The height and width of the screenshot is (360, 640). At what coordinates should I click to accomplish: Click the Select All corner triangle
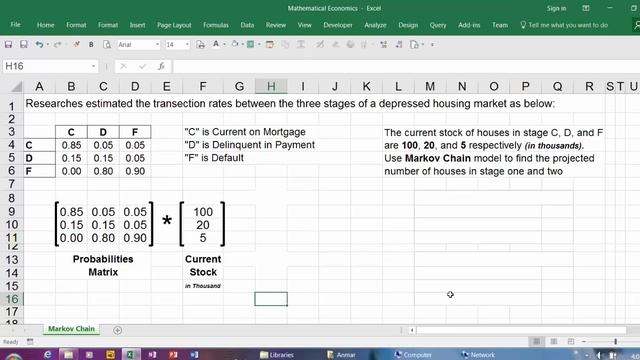[16, 87]
